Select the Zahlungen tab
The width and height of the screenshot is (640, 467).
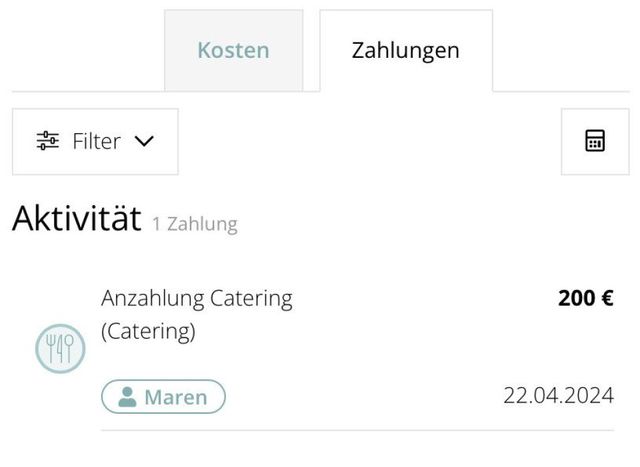point(405,51)
